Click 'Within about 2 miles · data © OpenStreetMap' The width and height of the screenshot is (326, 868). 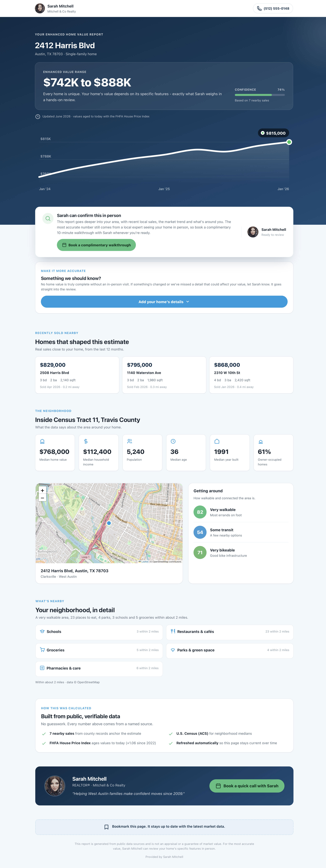point(68,682)
